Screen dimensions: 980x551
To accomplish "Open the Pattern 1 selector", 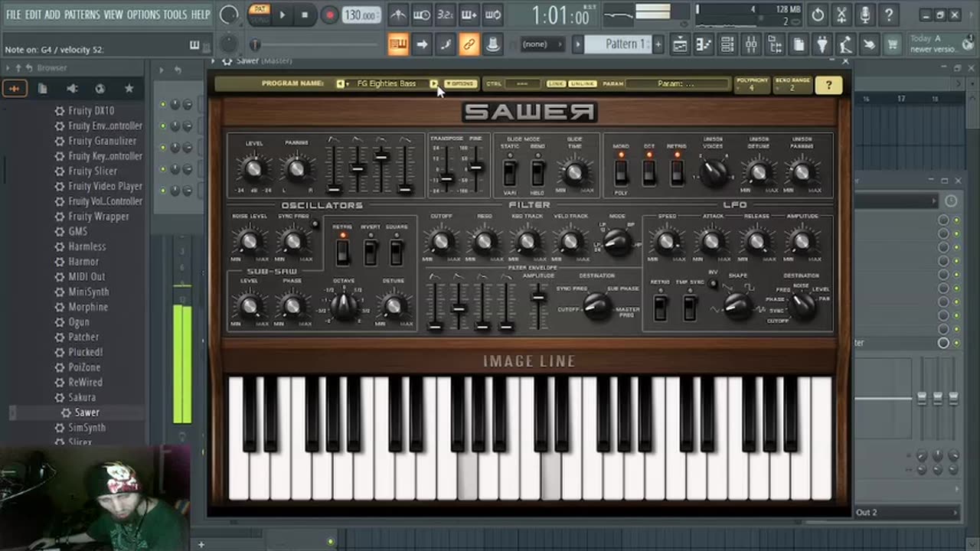I will point(626,44).
